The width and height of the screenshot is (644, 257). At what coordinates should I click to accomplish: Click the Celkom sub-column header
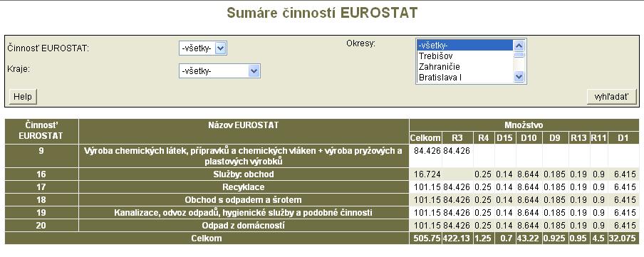click(425, 137)
